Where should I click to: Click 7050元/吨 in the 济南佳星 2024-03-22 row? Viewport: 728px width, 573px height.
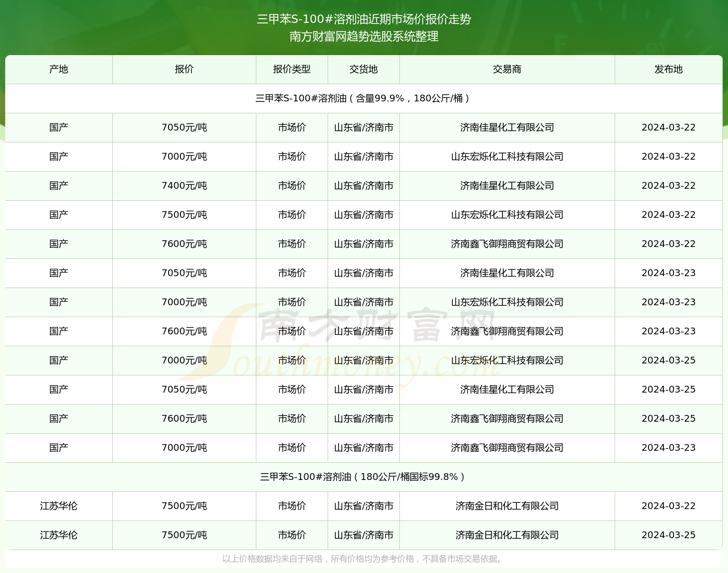point(184,127)
